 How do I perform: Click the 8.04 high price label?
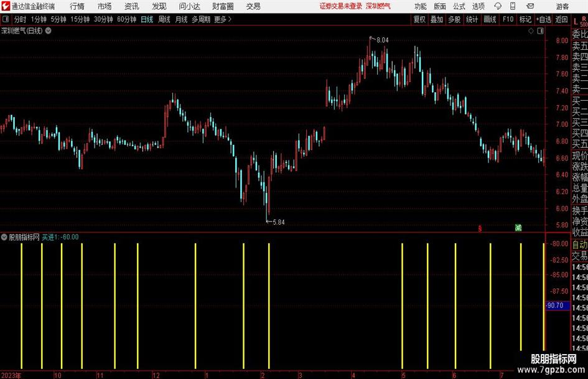[x=383, y=40]
